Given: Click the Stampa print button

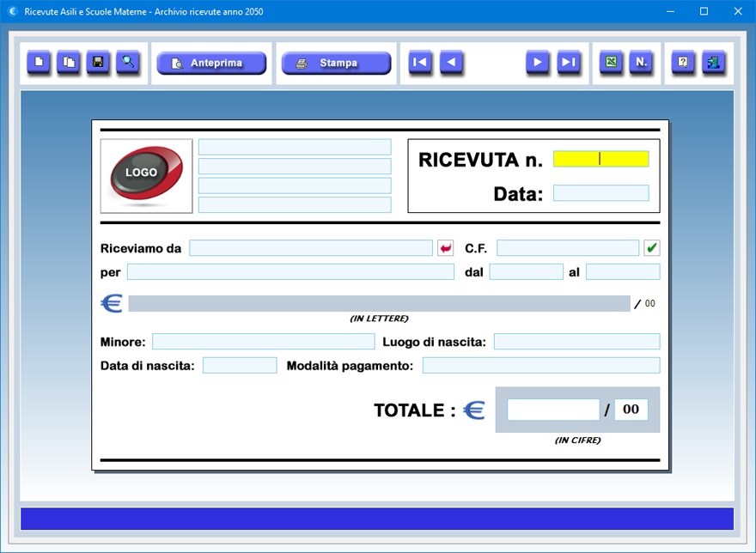Looking at the screenshot, I should [x=336, y=64].
